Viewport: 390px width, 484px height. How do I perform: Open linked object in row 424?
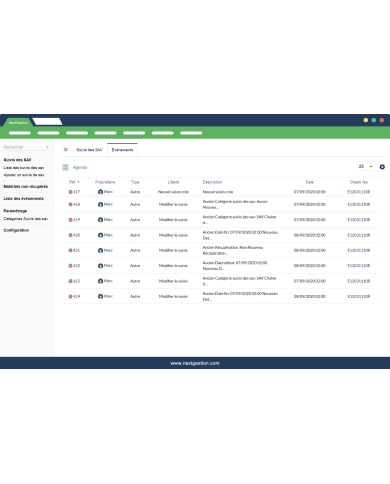click(359, 296)
